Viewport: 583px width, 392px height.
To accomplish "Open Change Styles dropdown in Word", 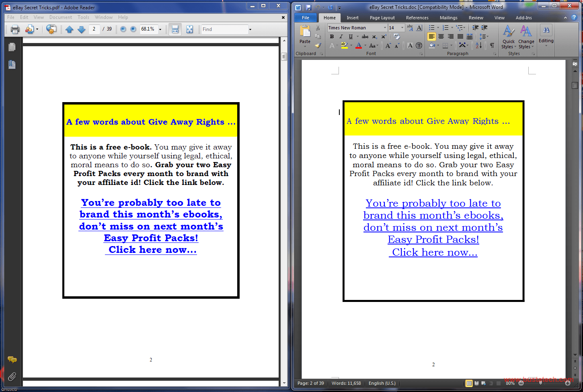I will (x=526, y=37).
